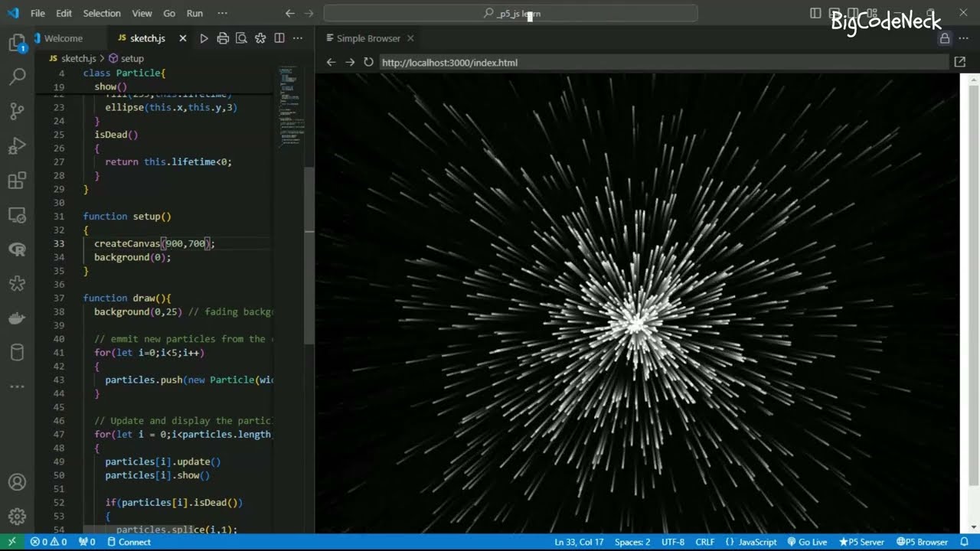Open the View menu
This screenshot has width=980, height=551.
point(142,13)
